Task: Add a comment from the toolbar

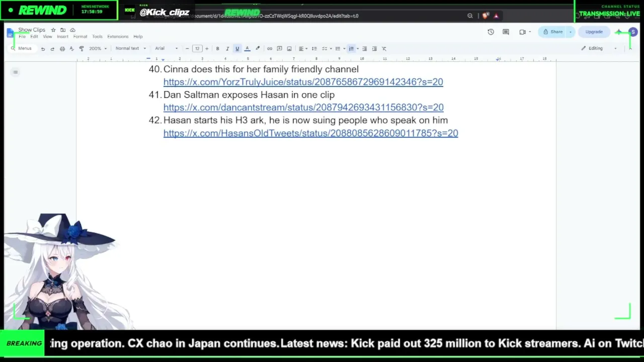Action: pyautogui.click(x=279, y=49)
